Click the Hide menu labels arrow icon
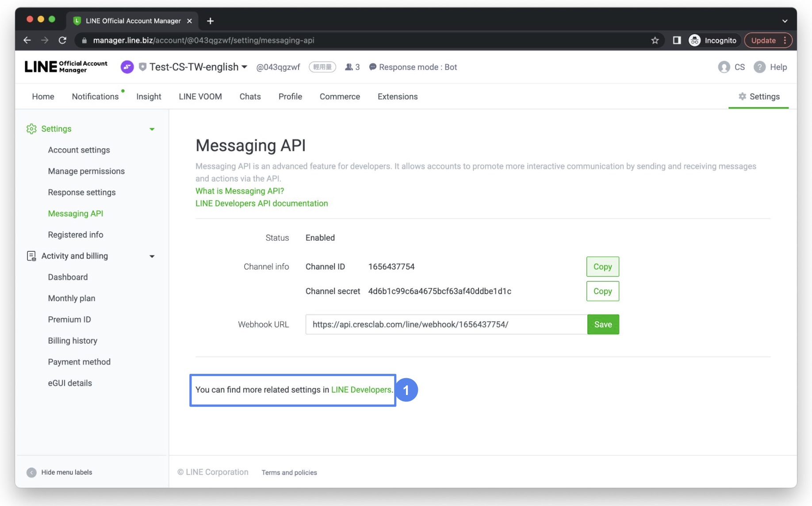Viewport: 812px width, 506px height. (31, 472)
